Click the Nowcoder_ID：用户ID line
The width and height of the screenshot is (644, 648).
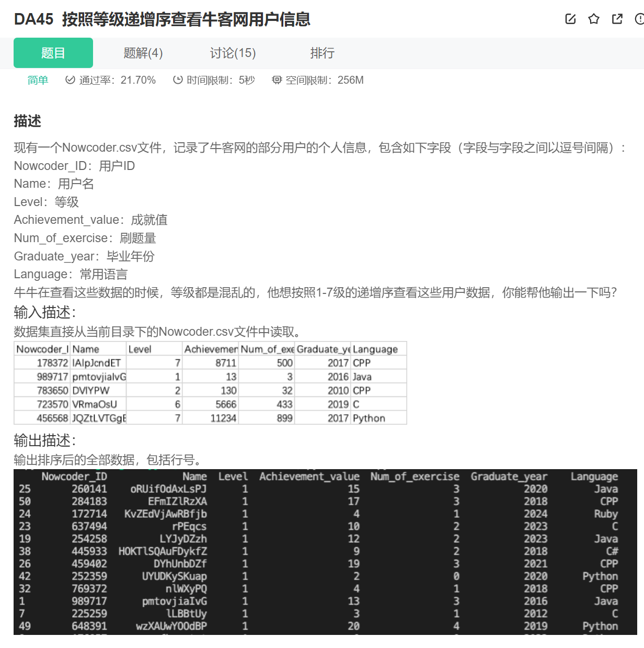pos(74,166)
